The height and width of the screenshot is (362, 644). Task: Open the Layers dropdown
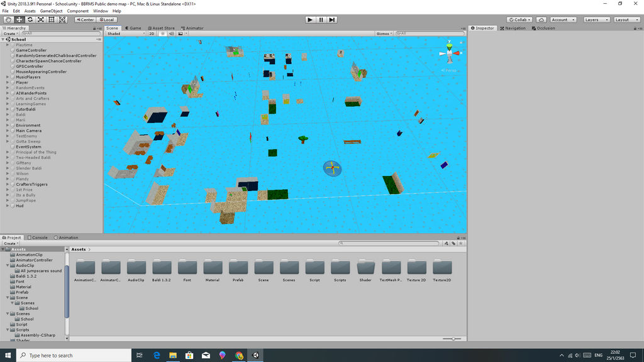tap(596, 19)
